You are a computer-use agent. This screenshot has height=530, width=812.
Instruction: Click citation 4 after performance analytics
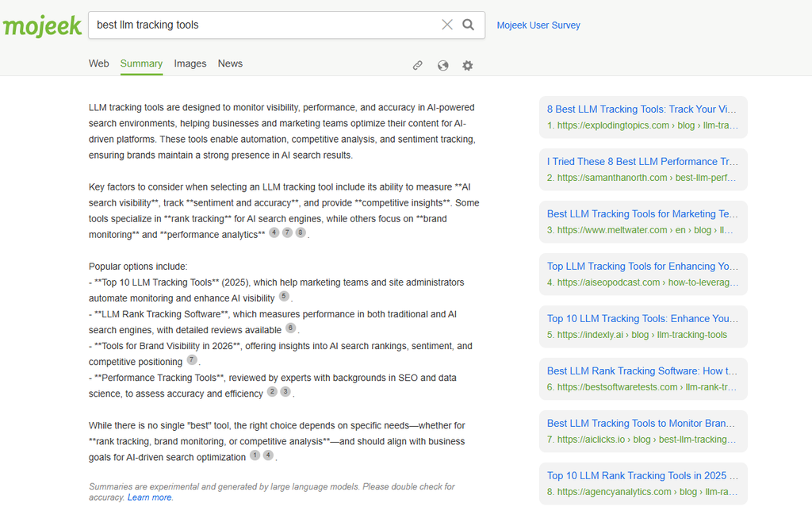(x=274, y=232)
